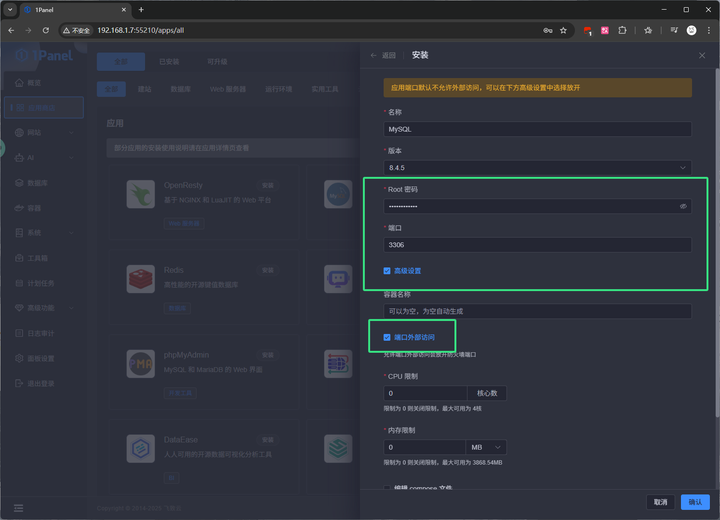
Task: Expand the 网站 sidebar chevron
Action: tap(71, 133)
